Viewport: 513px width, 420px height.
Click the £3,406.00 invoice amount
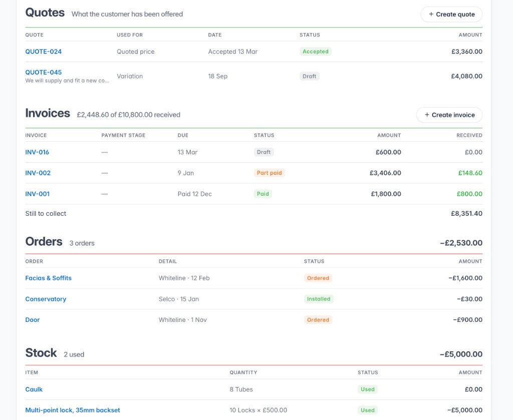385,173
